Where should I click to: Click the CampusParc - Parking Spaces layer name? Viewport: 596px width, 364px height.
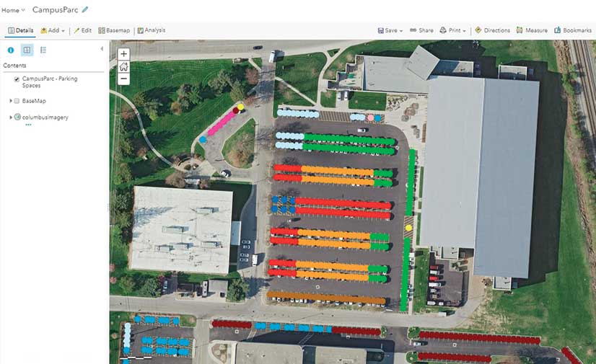pyautogui.click(x=50, y=82)
